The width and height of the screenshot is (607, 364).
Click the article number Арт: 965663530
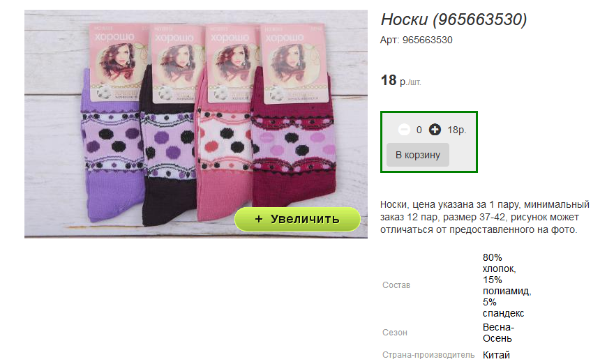416,40
